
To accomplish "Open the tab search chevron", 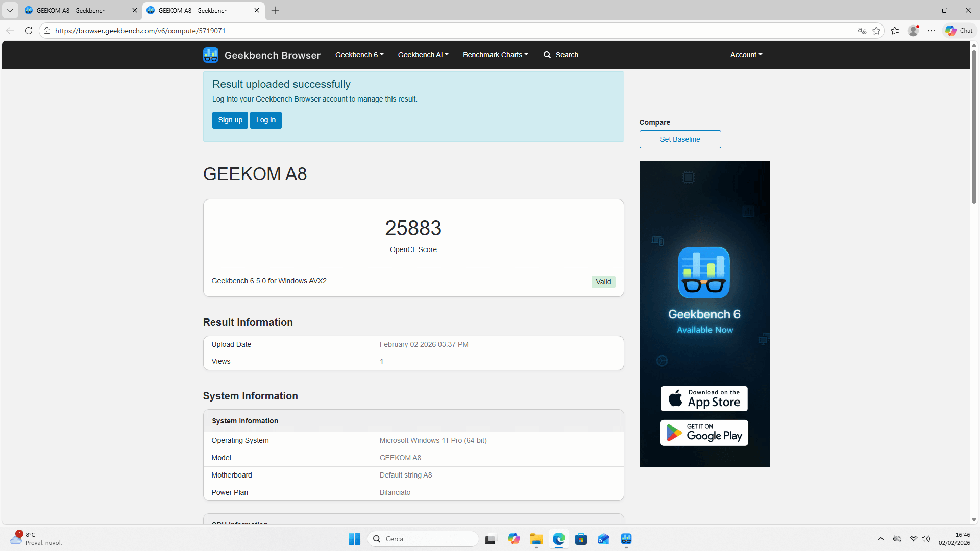I will point(10,10).
